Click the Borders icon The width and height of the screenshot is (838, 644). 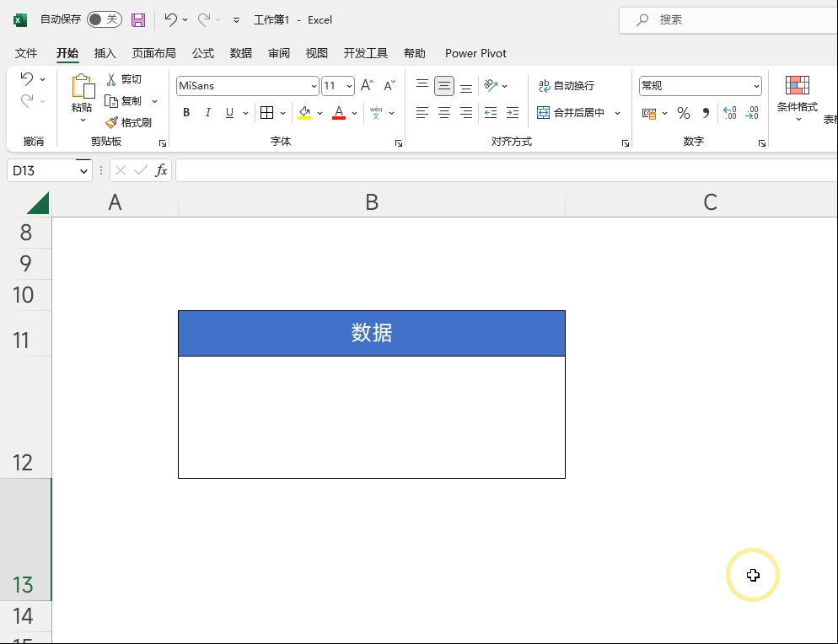[266, 113]
